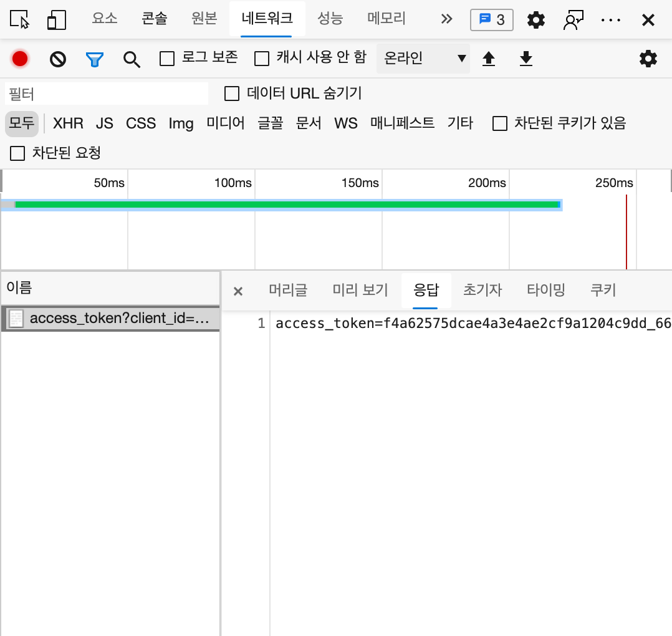Import HAR file upload arrow icon
Viewport: 672px width, 636px height.
pyautogui.click(x=489, y=59)
